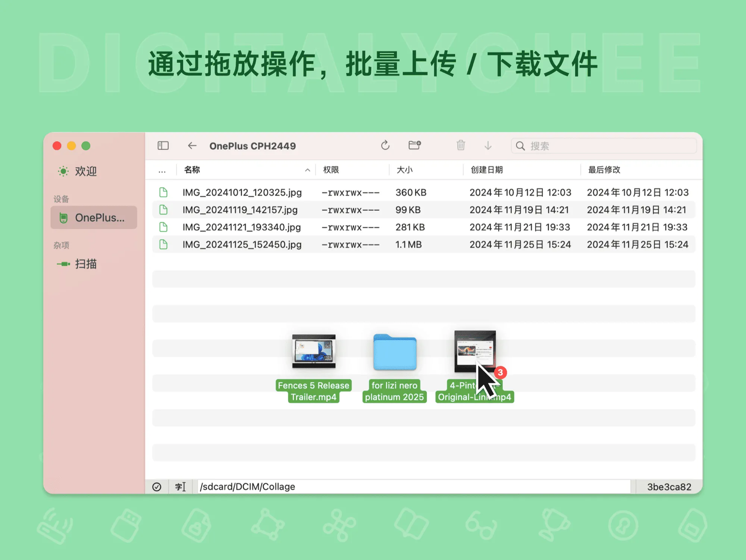Screen dimensions: 746x560
Task: Toggle the sidebar panel icon
Action: [x=163, y=146]
